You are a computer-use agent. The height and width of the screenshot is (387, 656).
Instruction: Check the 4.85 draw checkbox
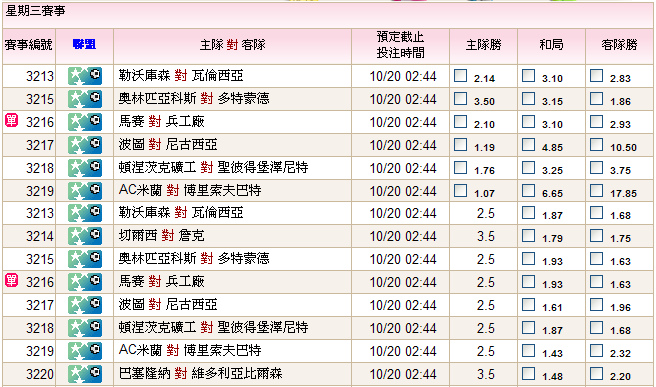click(x=528, y=144)
